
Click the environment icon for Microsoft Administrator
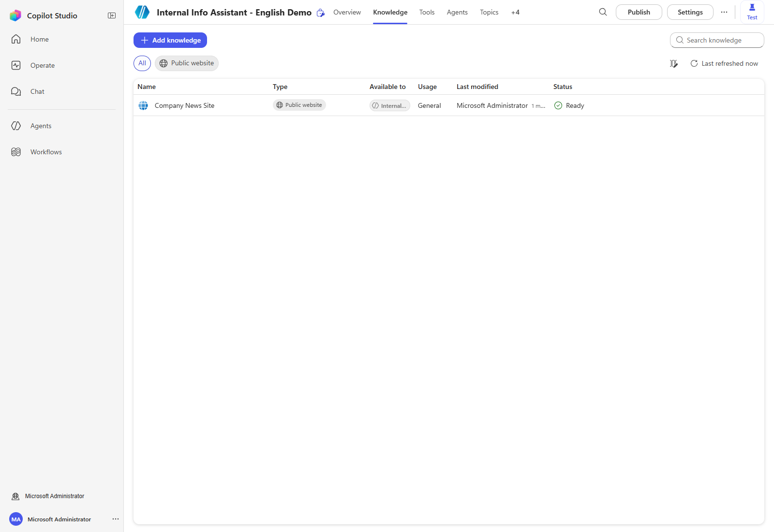(x=15, y=496)
